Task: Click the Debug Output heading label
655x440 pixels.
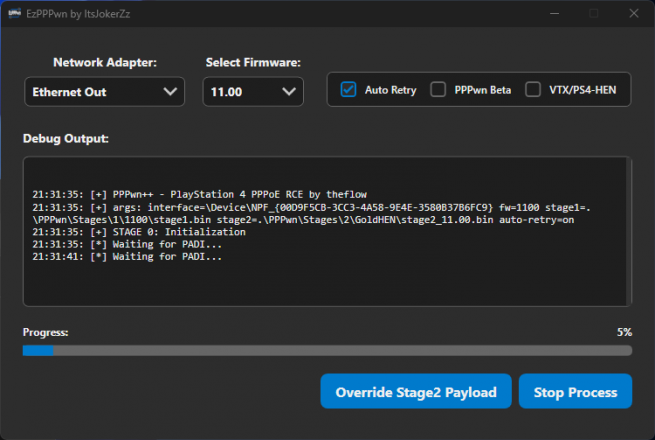Action: pyautogui.click(x=66, y=138)
